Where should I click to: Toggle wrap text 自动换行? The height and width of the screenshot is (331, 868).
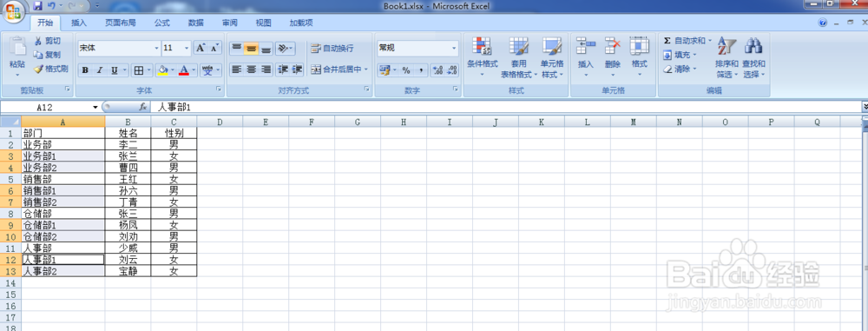(x=332, y=49)
